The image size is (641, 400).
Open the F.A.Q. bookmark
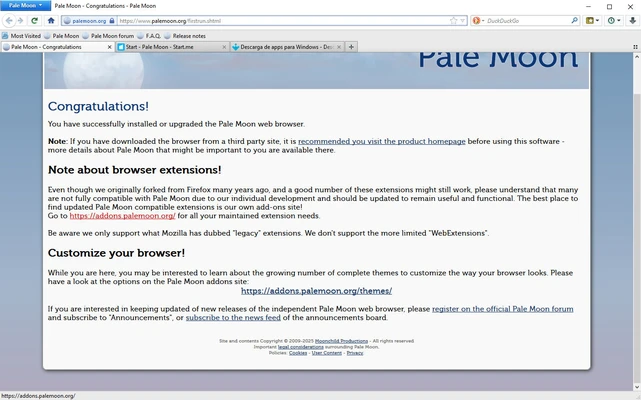pos(149,36)
